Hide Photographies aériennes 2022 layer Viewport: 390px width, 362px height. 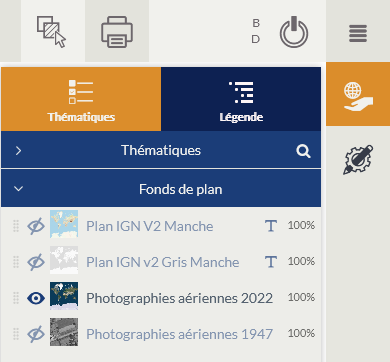point(36,298)
